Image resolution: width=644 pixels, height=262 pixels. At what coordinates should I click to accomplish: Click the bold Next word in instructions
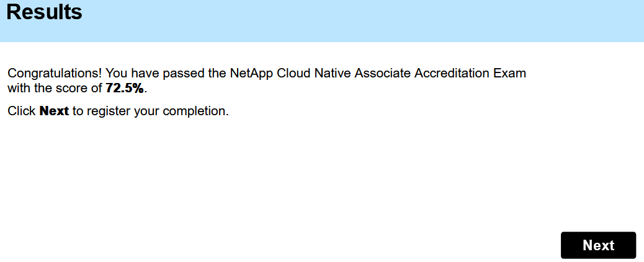54,111
